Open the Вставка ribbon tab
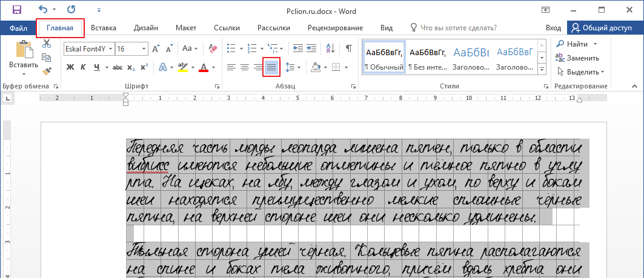This screenshot has width=644, height=278. (x=104, y=28)
